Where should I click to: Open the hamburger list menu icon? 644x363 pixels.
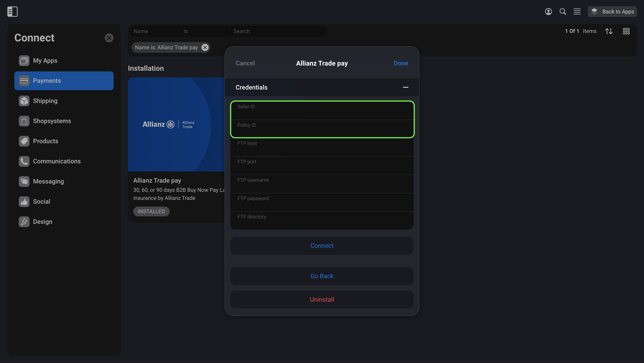tap(577, 11)
